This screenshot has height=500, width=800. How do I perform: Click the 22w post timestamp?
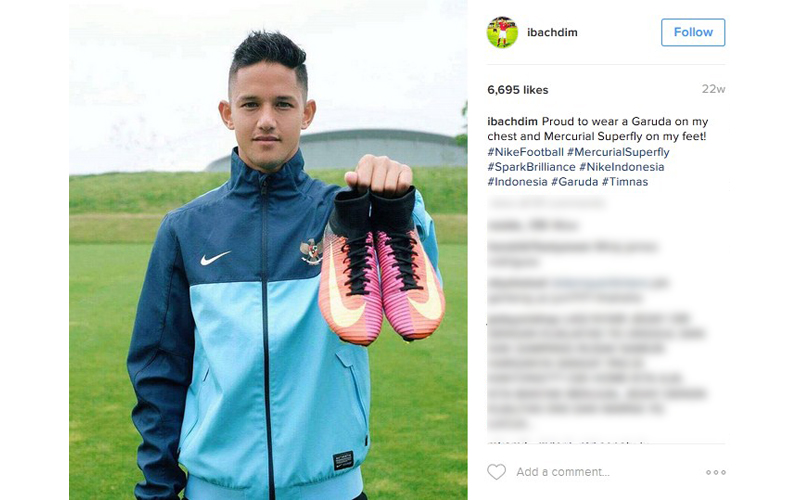tap(713, 89)
